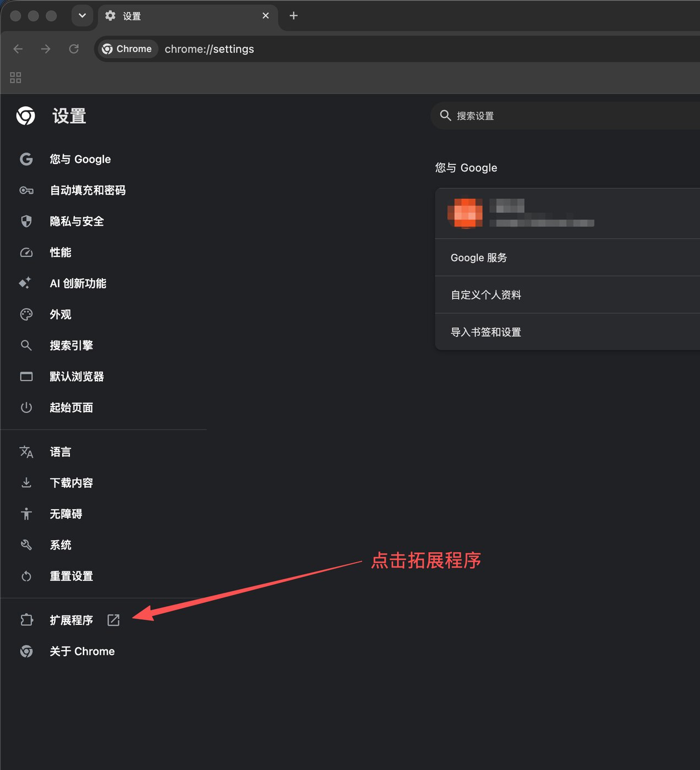
Task: Click the browser window icon for 默认浏览器
Action: 26,377
